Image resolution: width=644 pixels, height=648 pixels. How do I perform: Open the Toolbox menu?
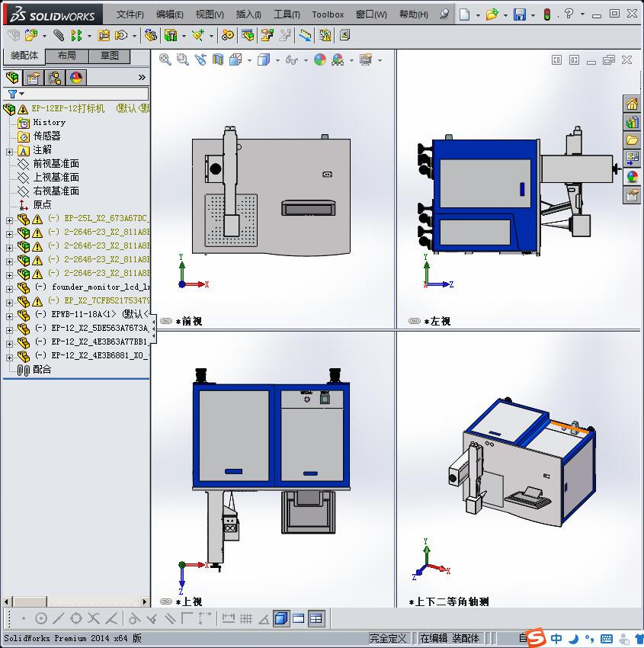[x=328, y=14]
